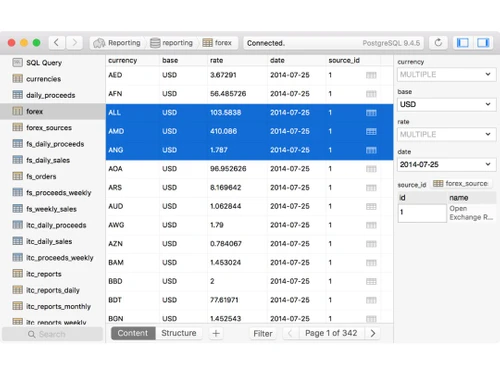The height and width of the screenshot is (375, 500).
Task: Click the foreign key icon in AED row
Action: click(371, 75)
